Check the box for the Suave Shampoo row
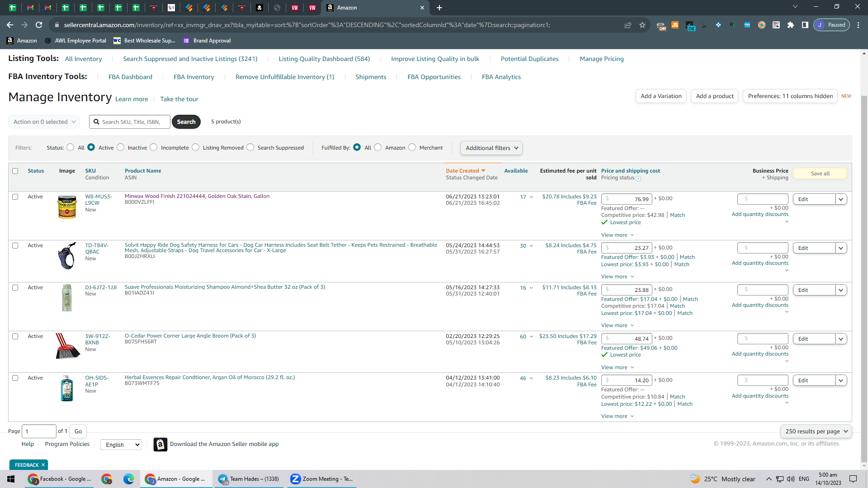868x488 pixels. (x=15, y=288)
